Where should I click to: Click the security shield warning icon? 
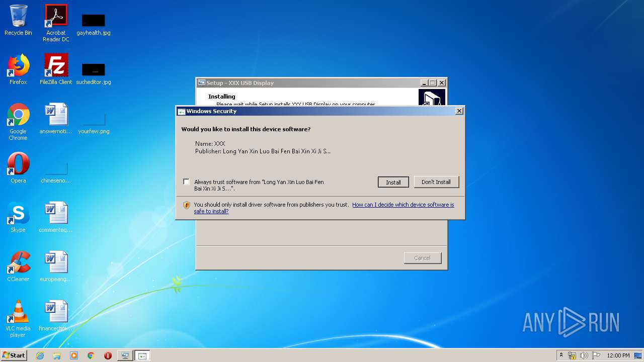187,205
